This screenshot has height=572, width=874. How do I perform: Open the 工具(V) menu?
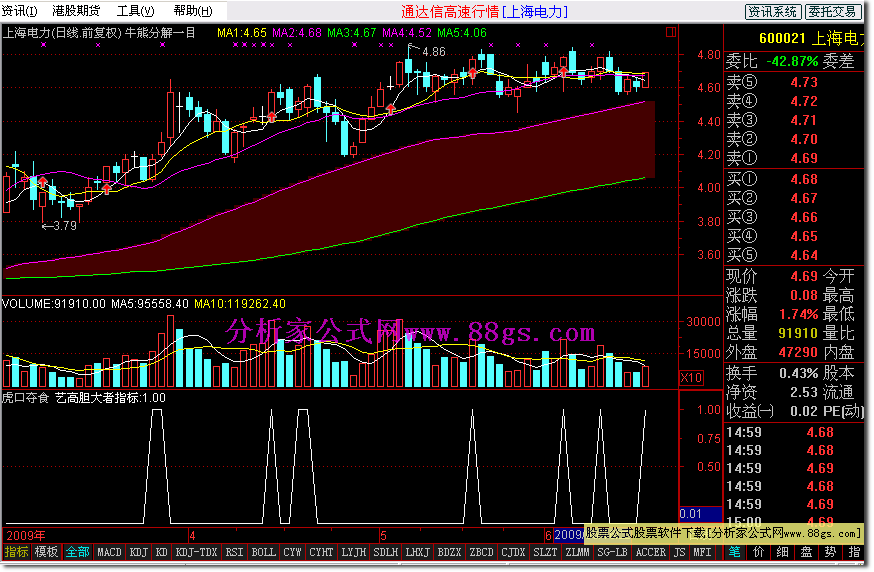point(135,11)
